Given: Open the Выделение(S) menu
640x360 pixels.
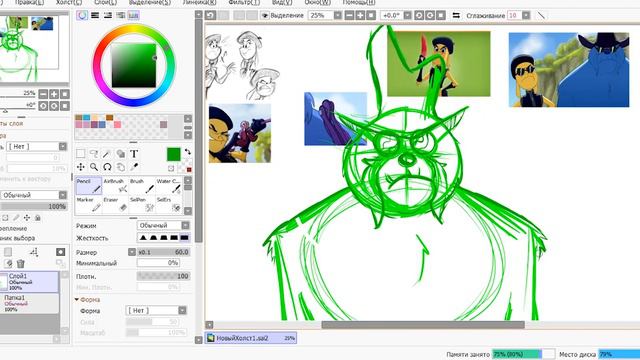Looking at the screenshot, I should click(150, 2).
